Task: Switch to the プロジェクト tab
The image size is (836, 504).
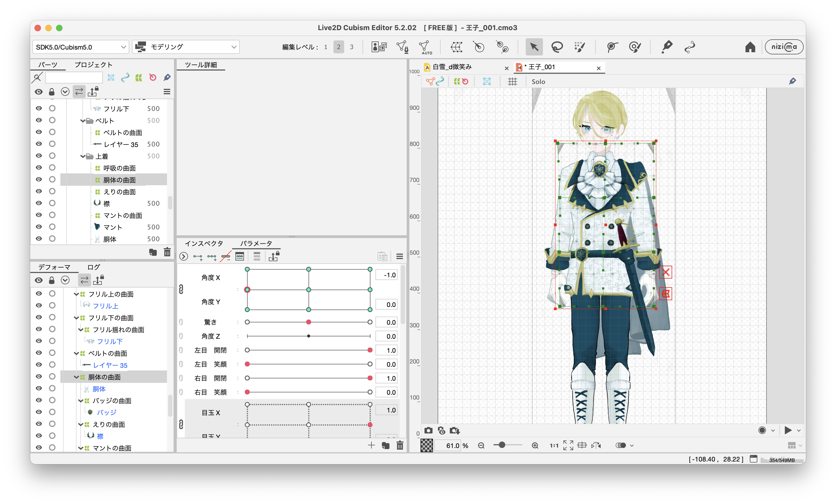Action: tap(93, 64)
